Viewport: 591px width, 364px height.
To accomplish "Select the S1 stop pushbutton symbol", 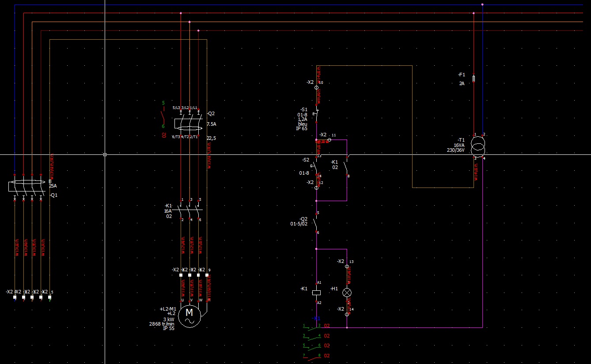I will click(x=316, y=114).
